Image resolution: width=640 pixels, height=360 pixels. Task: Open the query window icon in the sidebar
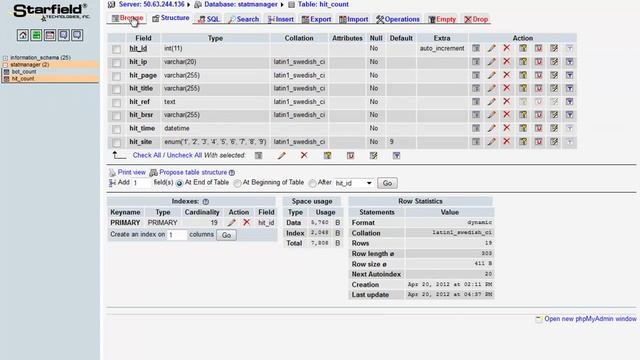(50, 35)
